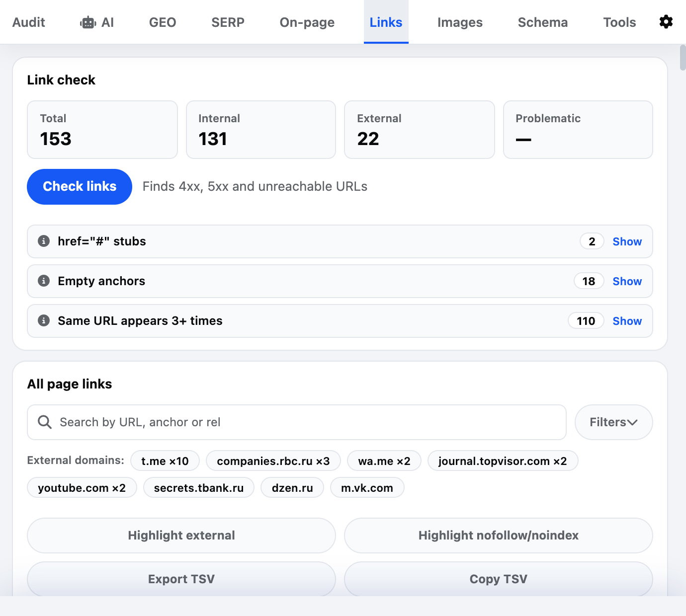Click the vertical scrollbar thumb
This screenshot has width=686, height=616.
[x=683, y=58]
